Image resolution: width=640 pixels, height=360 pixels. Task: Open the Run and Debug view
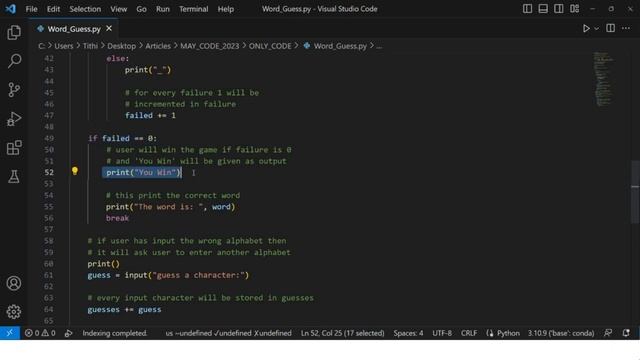coord(14,119)
